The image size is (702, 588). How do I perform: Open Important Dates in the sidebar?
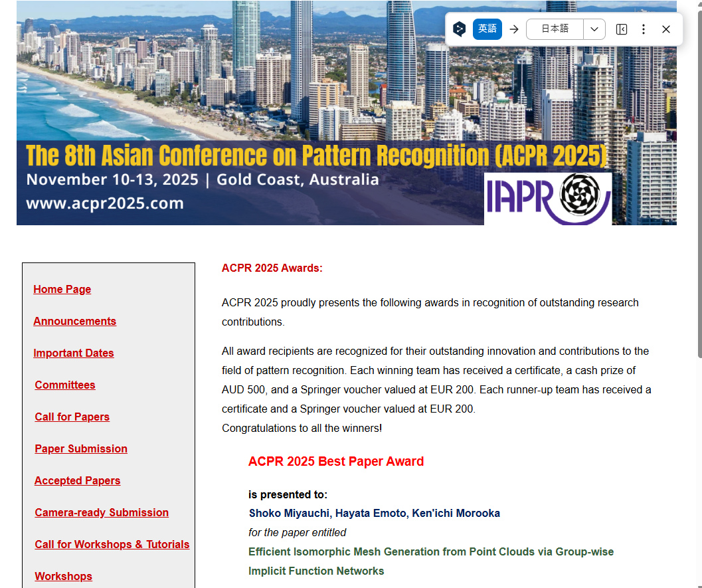[x=74, y=353]
